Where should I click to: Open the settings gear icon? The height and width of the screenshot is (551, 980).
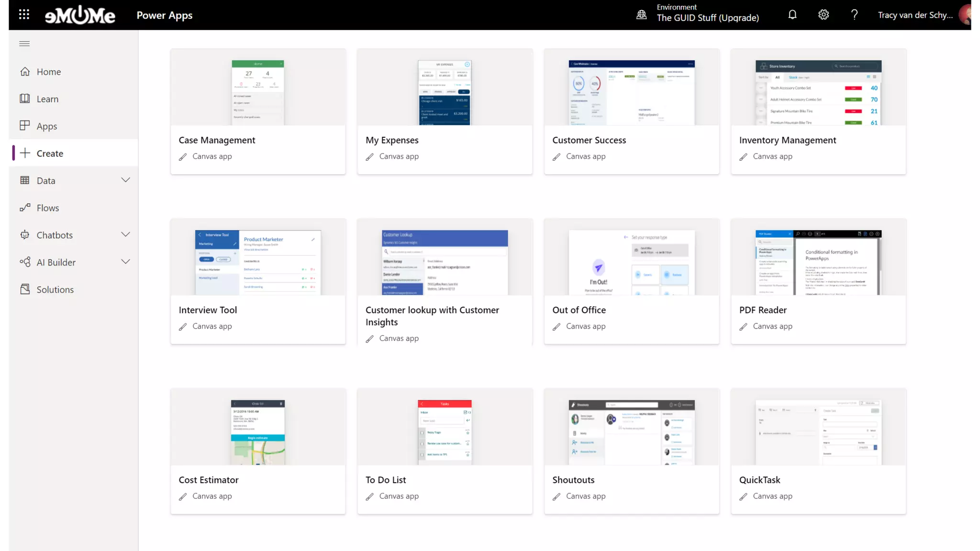[x=823, y=15]
